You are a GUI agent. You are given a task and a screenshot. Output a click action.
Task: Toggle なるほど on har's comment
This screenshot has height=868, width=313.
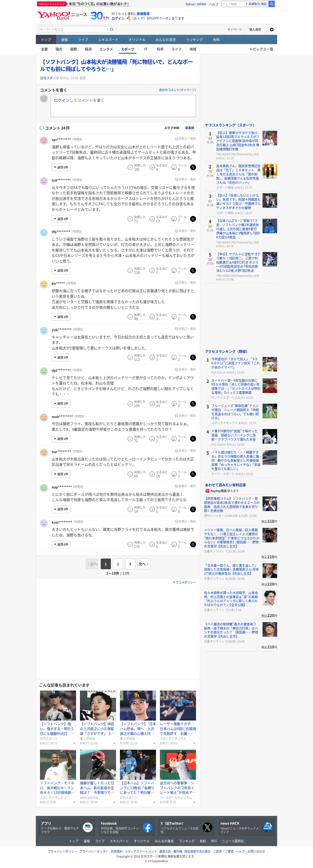click(158, 474)
